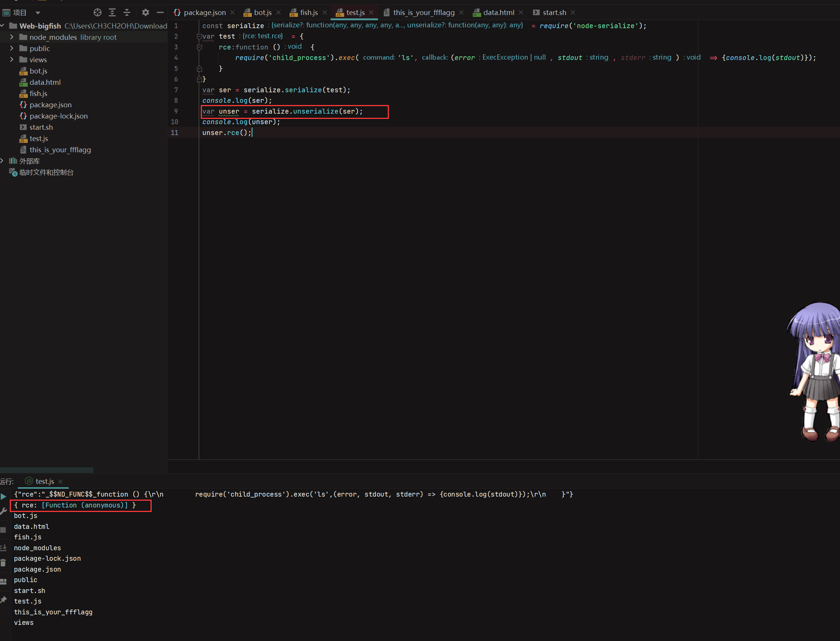Close the data.html editor tab

(x=521, y=13)
